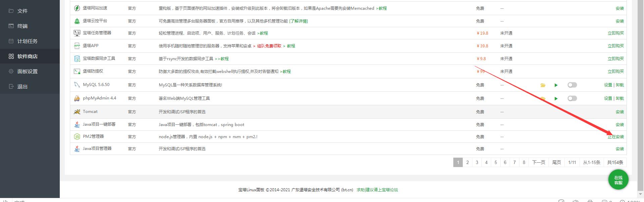
Task: Open MySQL 5.6.50 folder icon
Action: (x=543, y=85)
